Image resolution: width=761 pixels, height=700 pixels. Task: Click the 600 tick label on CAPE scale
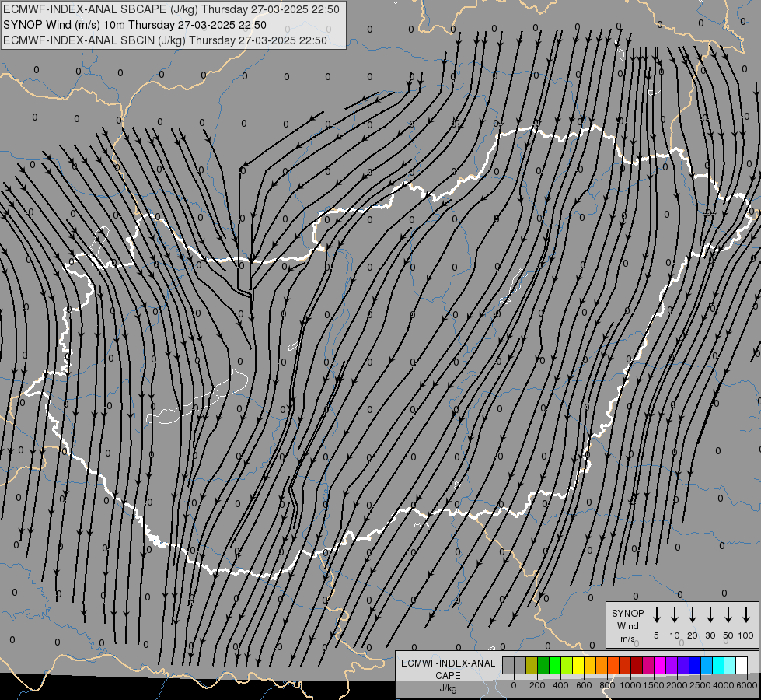(584, 685)
